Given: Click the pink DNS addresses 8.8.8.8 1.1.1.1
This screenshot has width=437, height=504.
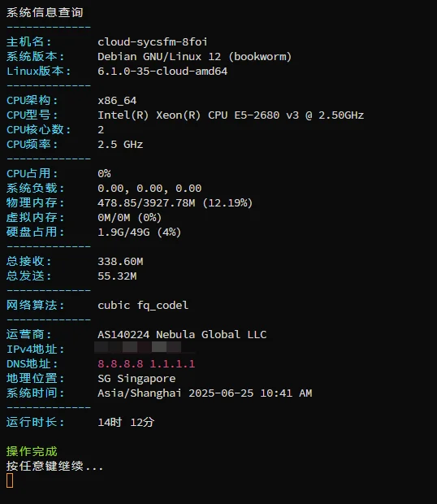Looking at the screenshot, I should point(146,364).
